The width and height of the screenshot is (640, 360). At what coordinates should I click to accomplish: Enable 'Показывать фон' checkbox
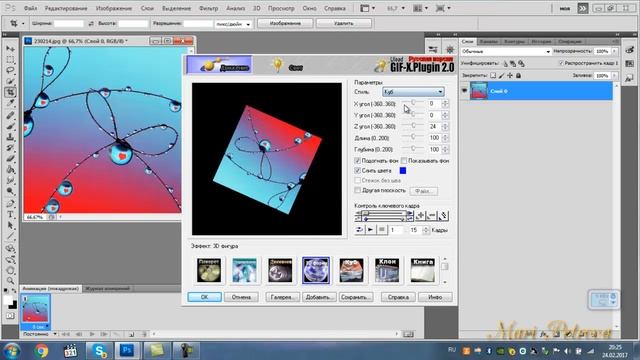coord(404,161)
